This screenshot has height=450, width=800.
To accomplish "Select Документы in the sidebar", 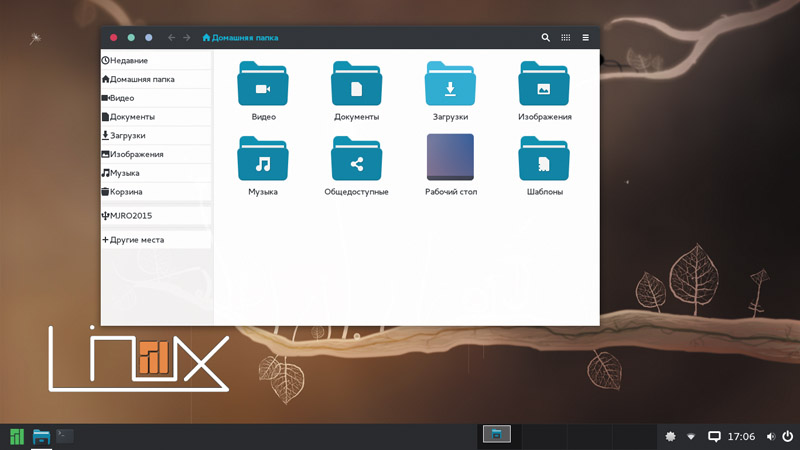I will point(156,117).
